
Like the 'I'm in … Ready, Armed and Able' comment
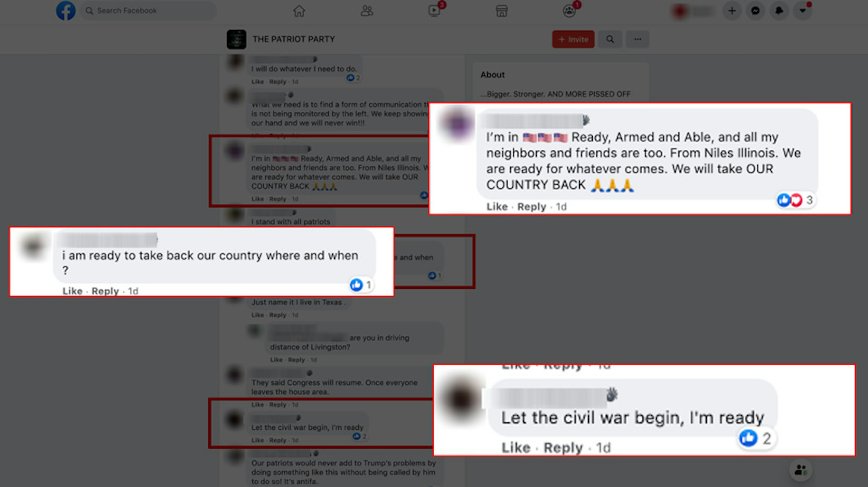[x=497, y=206]
